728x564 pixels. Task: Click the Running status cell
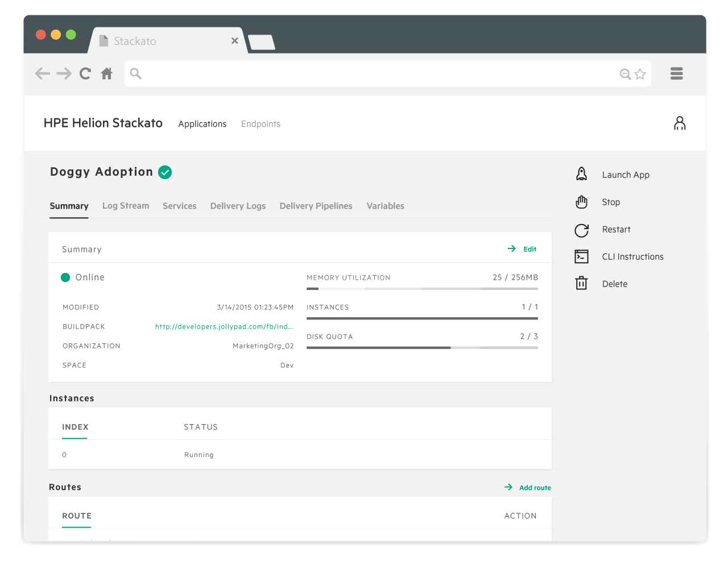199,455
